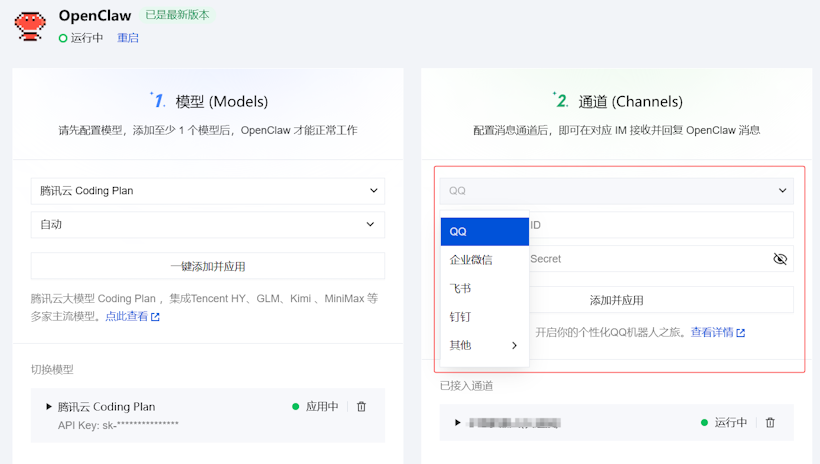Expand the connected channel entry
This screenshot has height=464, width=820.
pyautogui.click(x=458, y=422)
